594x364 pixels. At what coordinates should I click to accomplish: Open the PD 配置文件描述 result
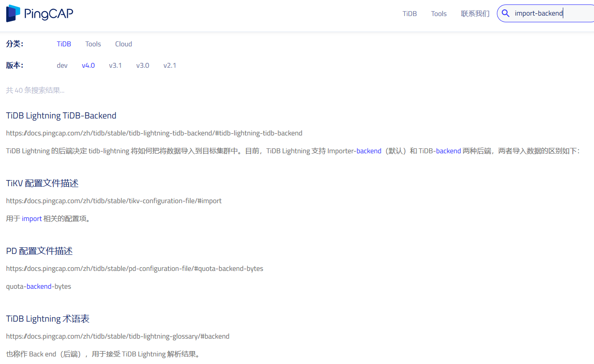tap(39, 251)
